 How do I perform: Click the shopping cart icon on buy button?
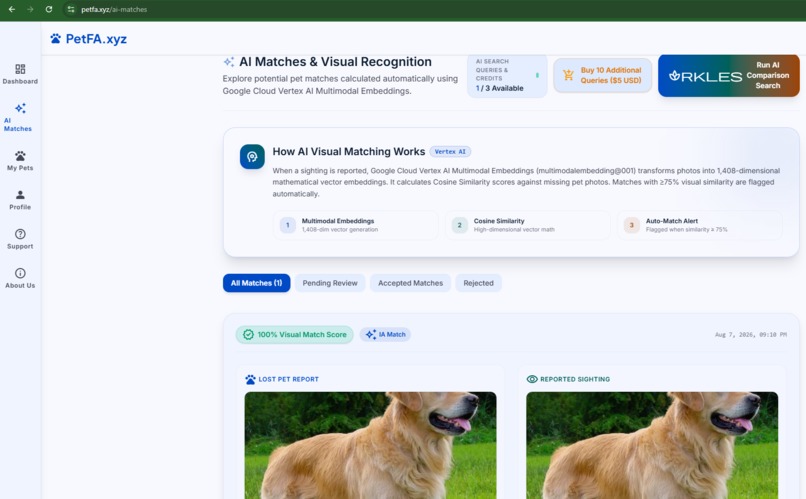point(568,75)
